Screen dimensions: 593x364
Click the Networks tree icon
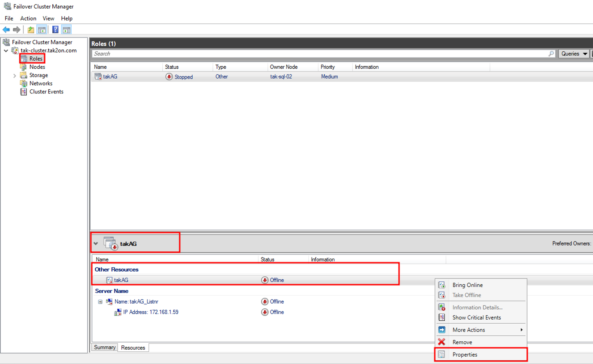tap(24, 83)
